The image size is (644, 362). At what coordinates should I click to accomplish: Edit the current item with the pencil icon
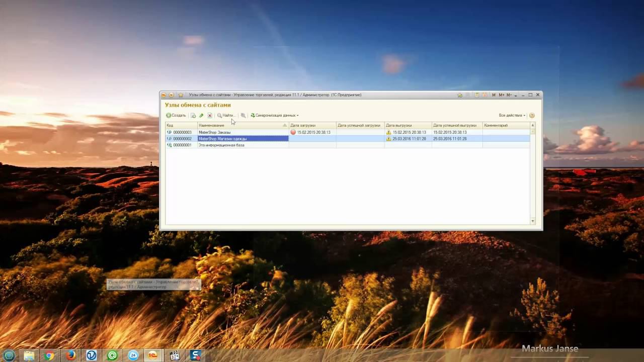(201, 115)
